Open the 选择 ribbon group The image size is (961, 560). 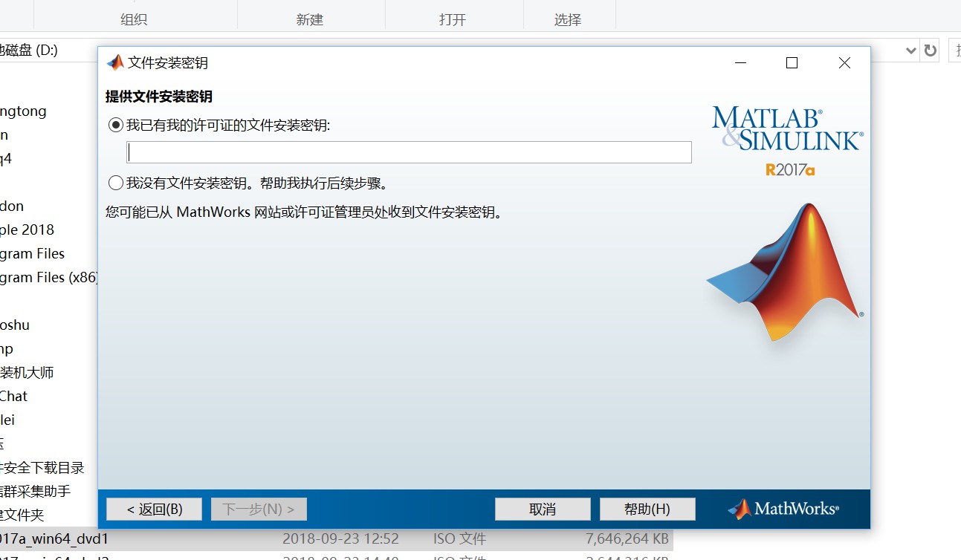[567, 20]
